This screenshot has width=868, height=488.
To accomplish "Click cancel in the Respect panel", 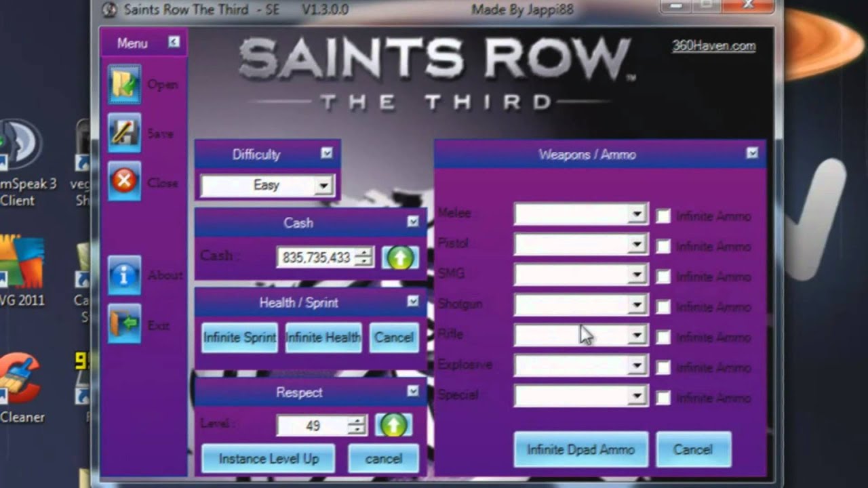I will click(x=384, y=459).
